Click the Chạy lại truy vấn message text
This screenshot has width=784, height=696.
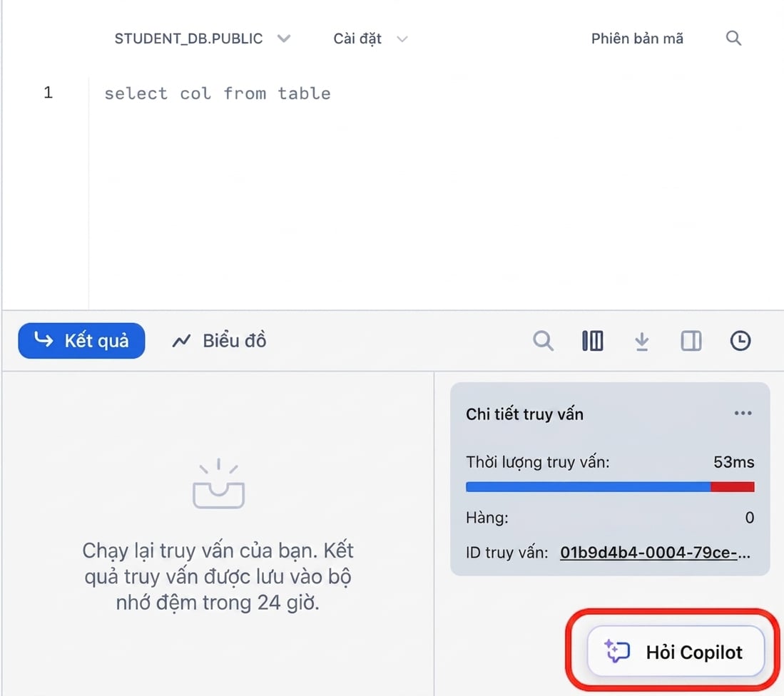218,577
